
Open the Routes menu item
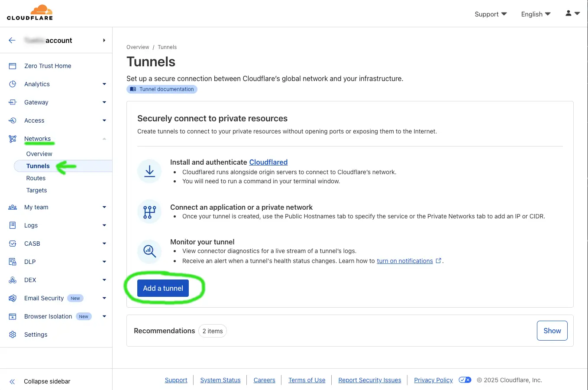pyautogui.click(x=36, y=178)
